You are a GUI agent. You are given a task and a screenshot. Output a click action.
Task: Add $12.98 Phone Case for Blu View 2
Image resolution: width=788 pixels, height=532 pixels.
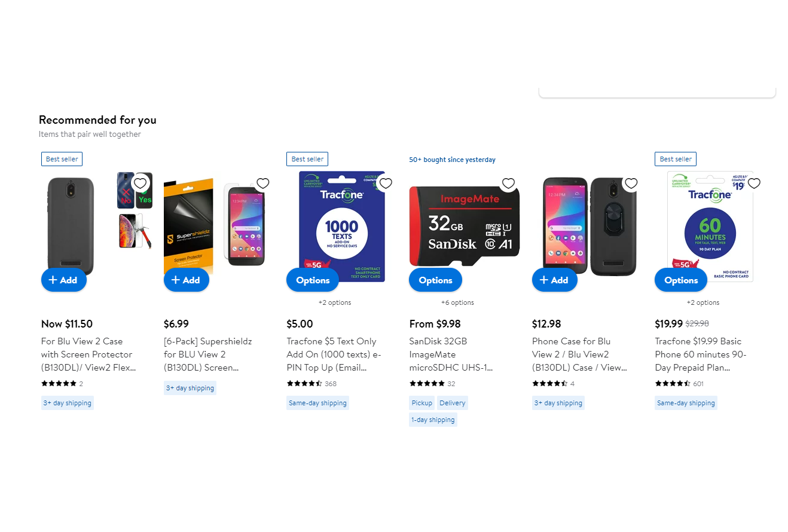555,280
